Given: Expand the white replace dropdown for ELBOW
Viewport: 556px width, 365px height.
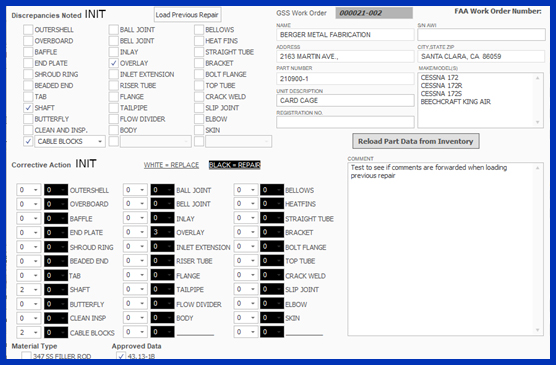Looking at the screenshot, I should tap(253, 304).
